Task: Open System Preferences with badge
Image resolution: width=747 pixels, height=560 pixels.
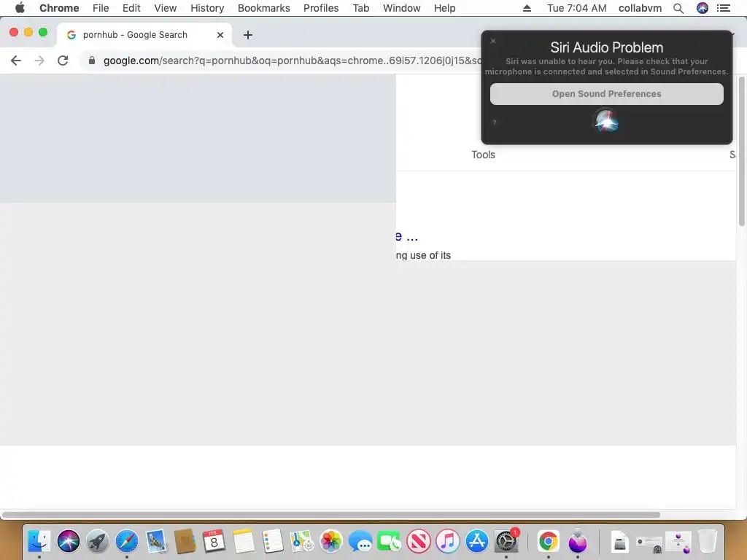Action: pos(506,541)
